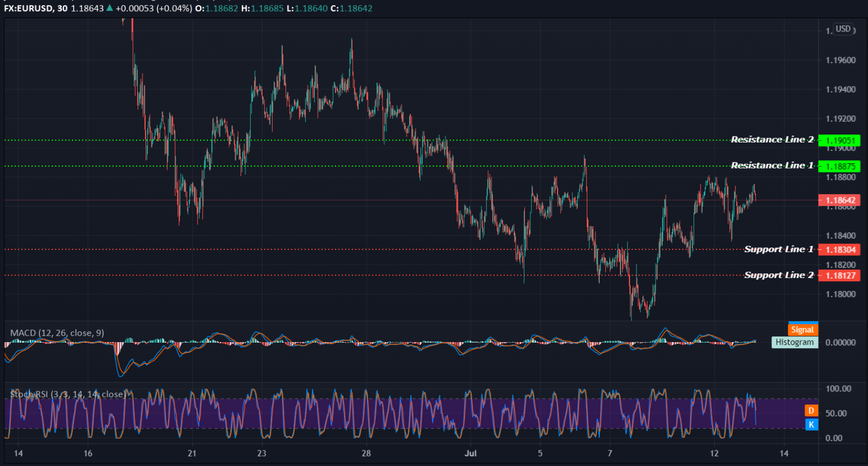Viewport: 868px width, 466px height.
Task: Click the 0.00000 MACD axis value
Action: coord(840,343)
